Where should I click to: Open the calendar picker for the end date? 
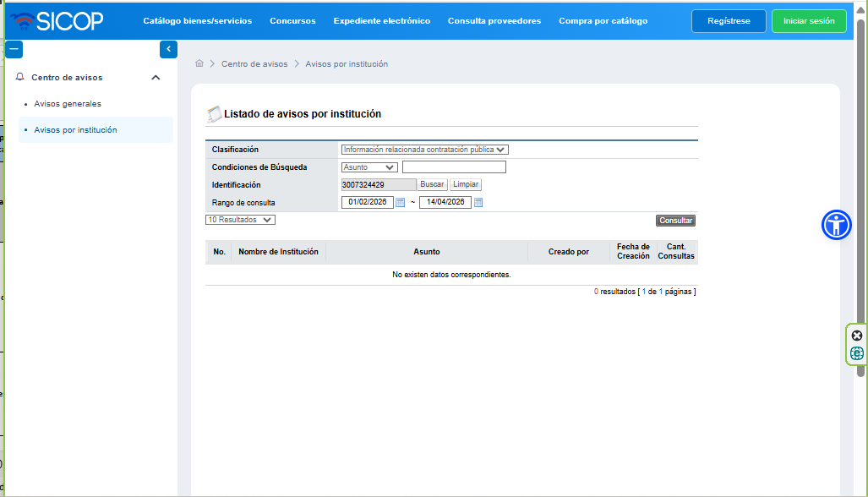478,202
